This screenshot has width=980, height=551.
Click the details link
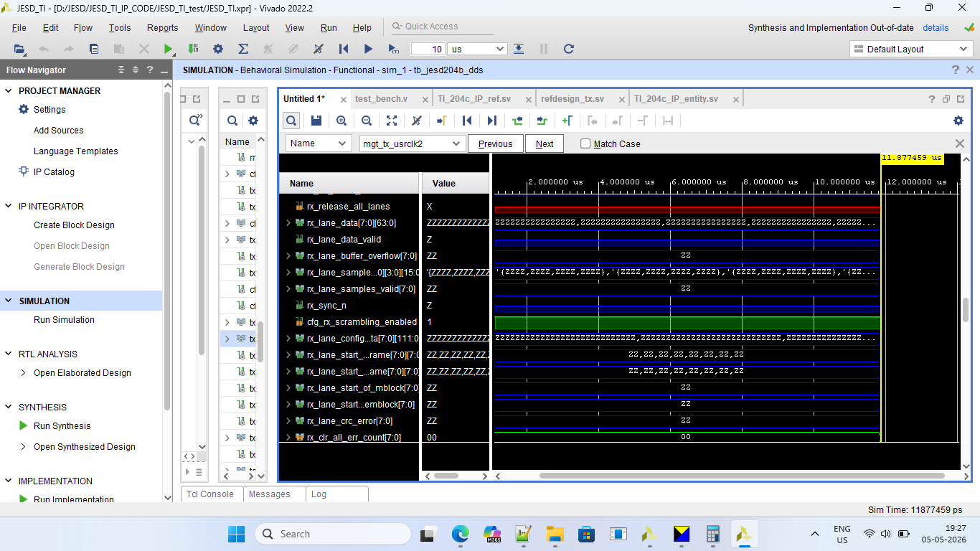pos(936,28)
